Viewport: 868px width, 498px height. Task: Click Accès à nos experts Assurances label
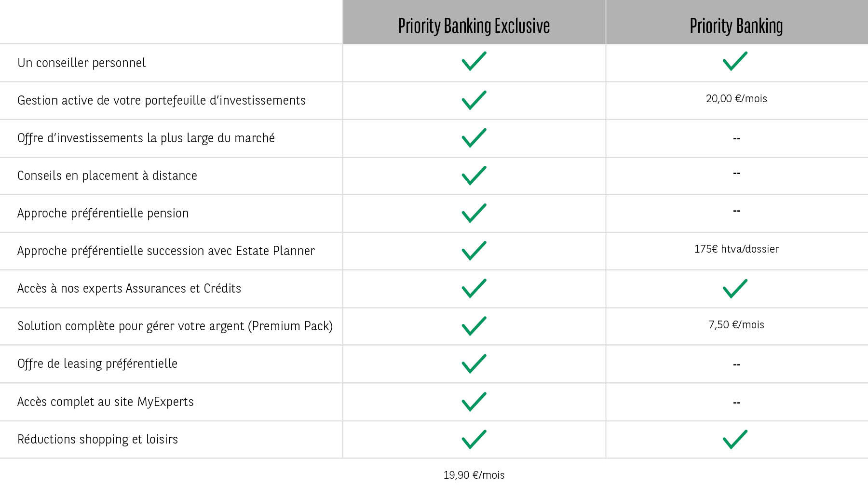129,288
